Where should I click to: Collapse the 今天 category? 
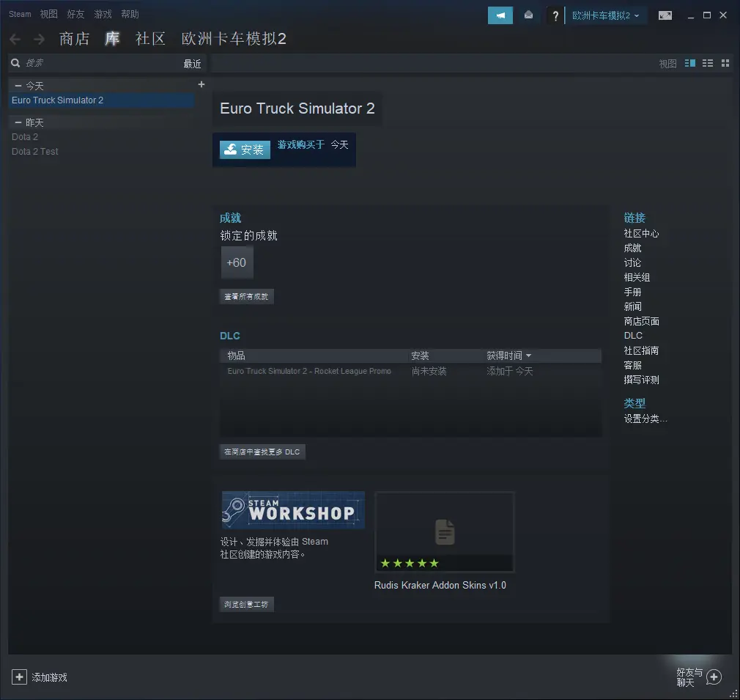coord(18,86)
